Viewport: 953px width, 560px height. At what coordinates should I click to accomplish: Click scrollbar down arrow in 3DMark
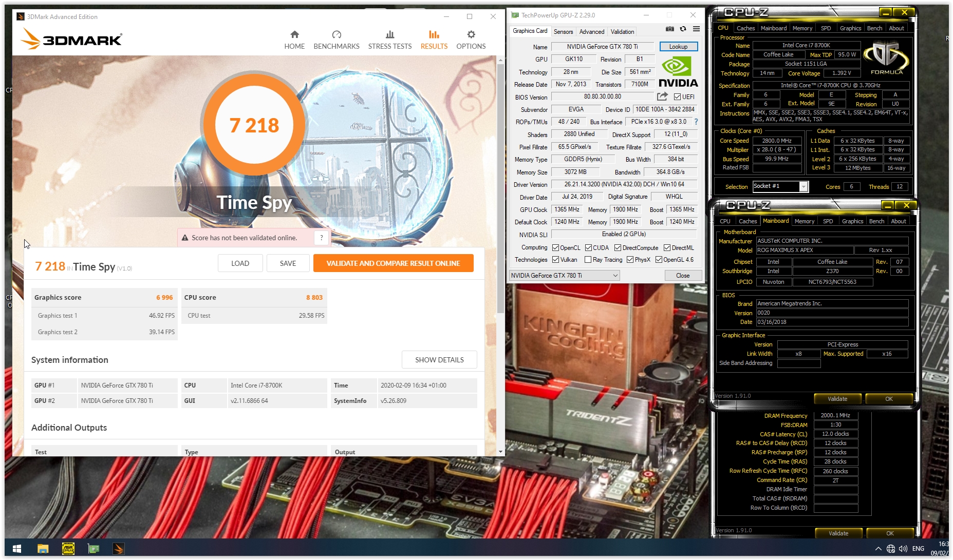(x=500, y=452)
